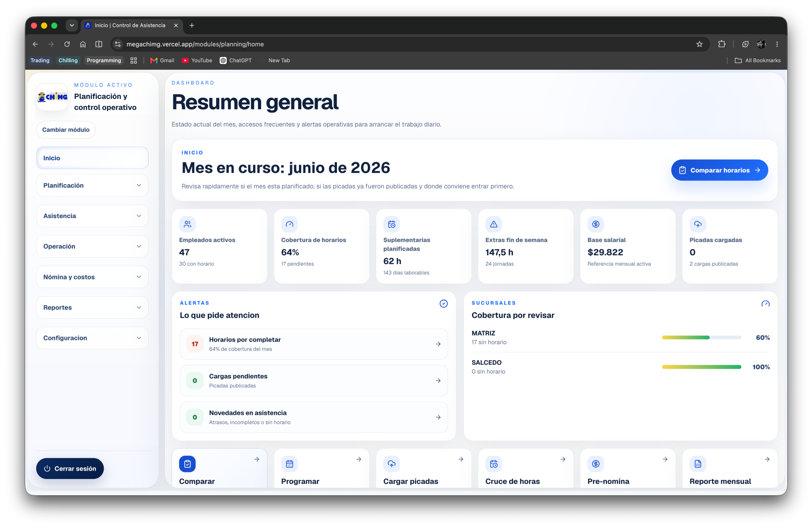Click the Cargar picadas cloud icon
812x528 pixels.
tap(392, 464)
